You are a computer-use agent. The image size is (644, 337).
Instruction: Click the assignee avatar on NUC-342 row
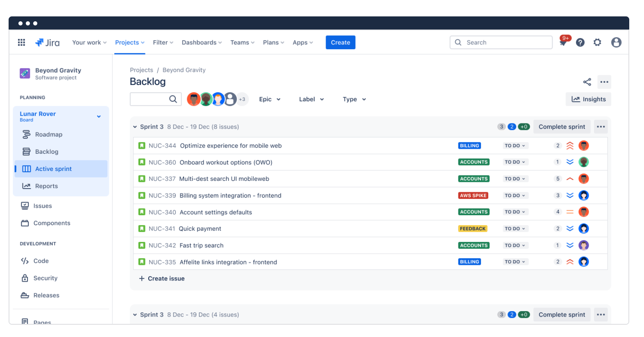pos(583,245)
